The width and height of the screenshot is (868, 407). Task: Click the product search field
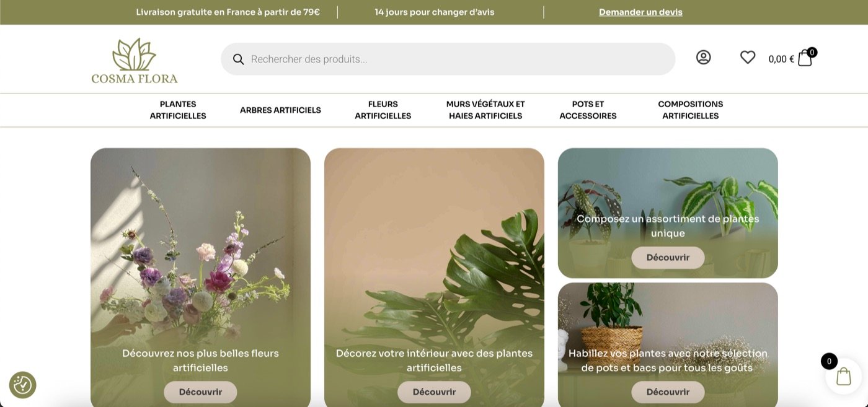pyautogui.click(x=448, y=59)
